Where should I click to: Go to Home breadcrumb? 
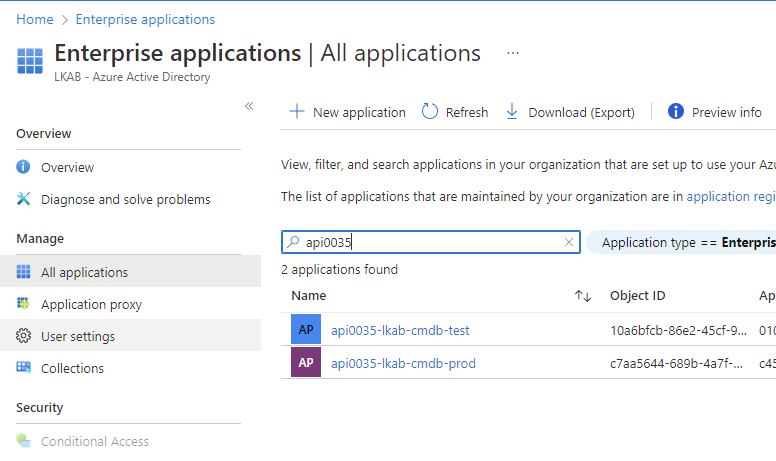tap(35, 19)
